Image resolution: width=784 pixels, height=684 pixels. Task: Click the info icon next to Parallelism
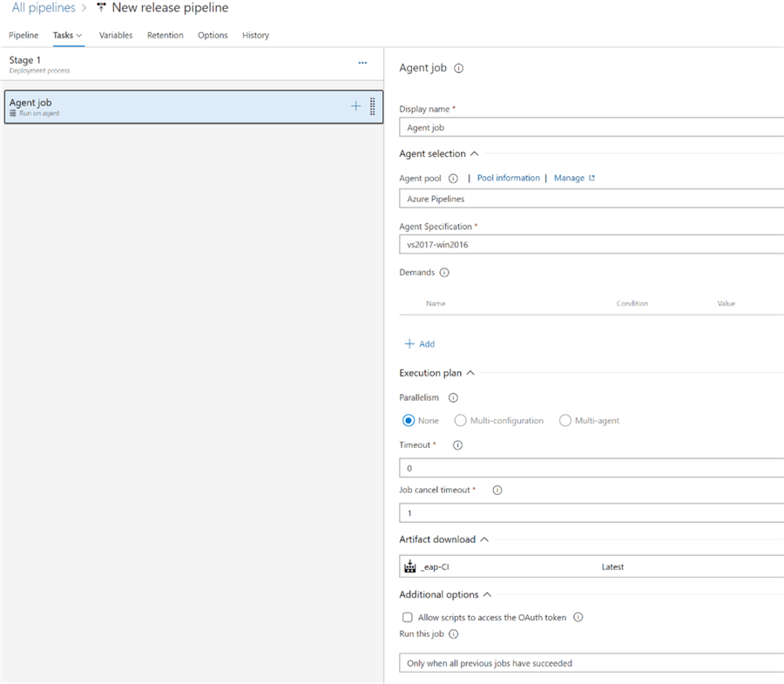coord(453,398)
